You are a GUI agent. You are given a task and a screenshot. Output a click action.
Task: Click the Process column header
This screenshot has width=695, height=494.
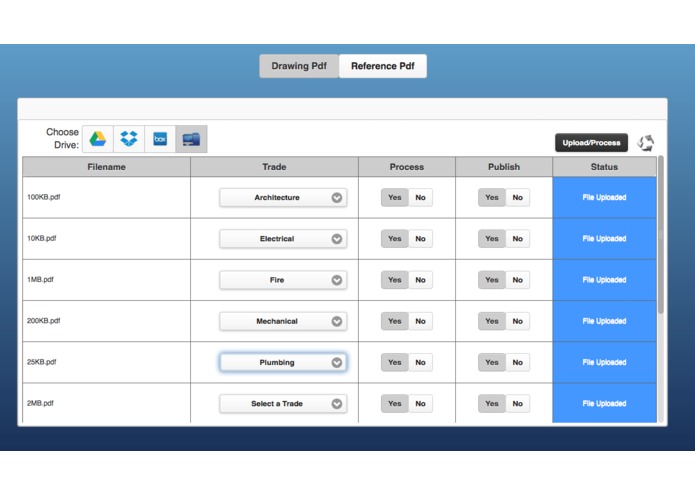[x=407, y=167]
